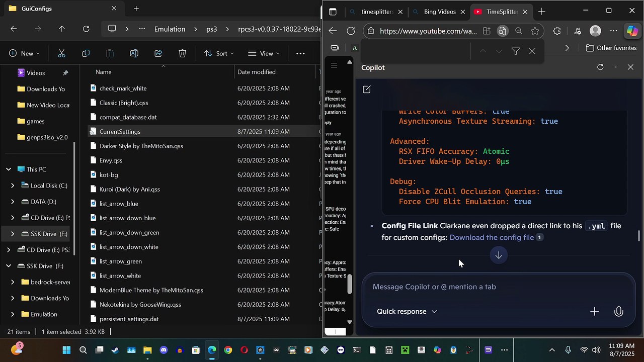Start voice input with Copilot microphone
This screenshot has width=644, height=362.
click(619, 312)
